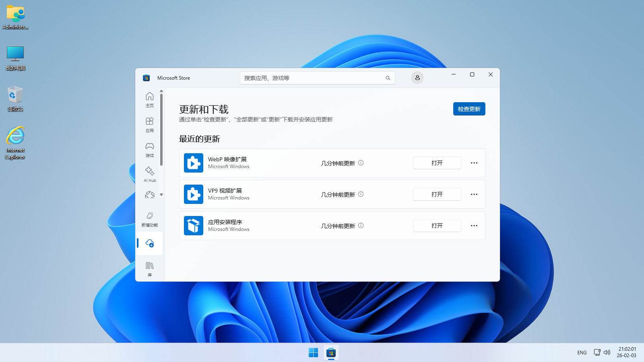Open the volume tray icon
The height and width of the screenshot is (362, 644).
coord(607,352)
